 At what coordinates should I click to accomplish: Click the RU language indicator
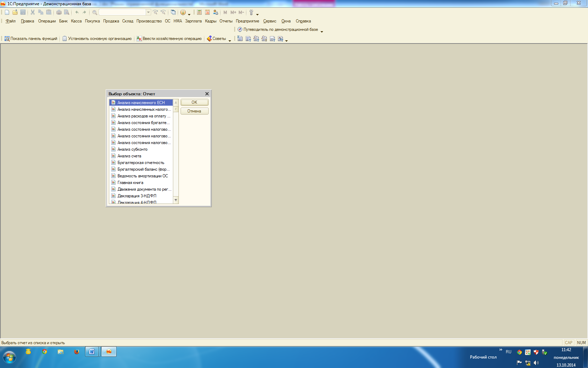tap(509, 352)
